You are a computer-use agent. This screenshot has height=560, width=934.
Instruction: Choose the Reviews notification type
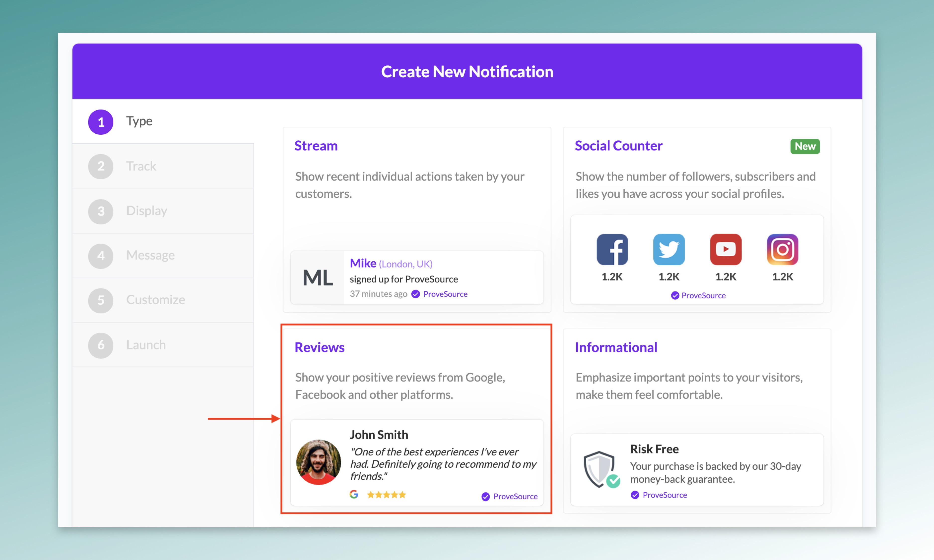click(x=319, y=347)
